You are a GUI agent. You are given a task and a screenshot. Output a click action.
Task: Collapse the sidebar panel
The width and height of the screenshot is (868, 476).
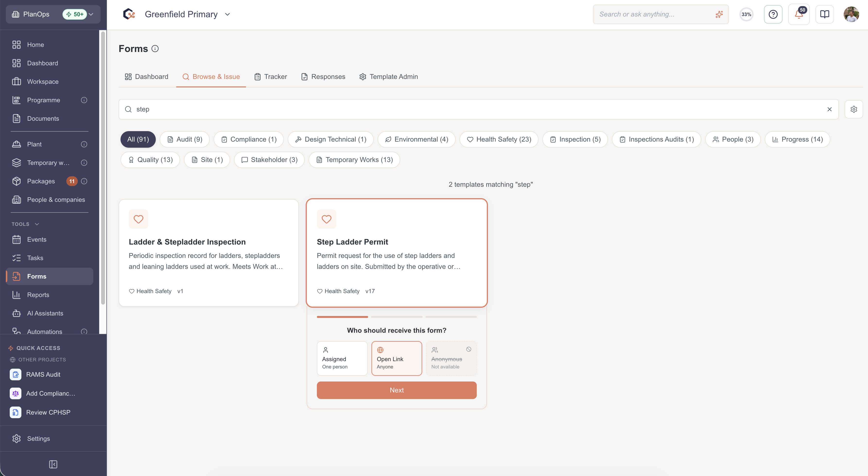[53, 464]
